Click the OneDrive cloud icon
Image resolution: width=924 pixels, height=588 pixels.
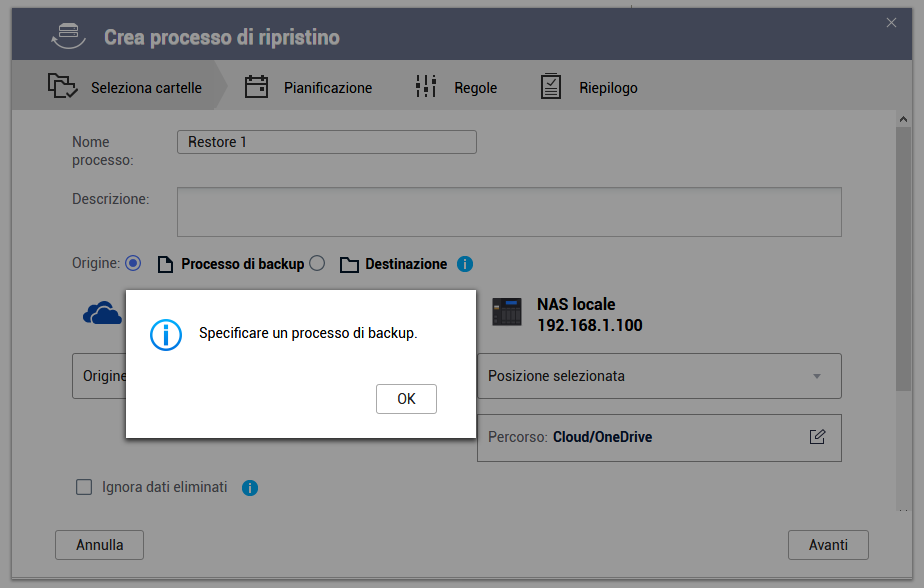pyautogui.click(x=102, y=315)
